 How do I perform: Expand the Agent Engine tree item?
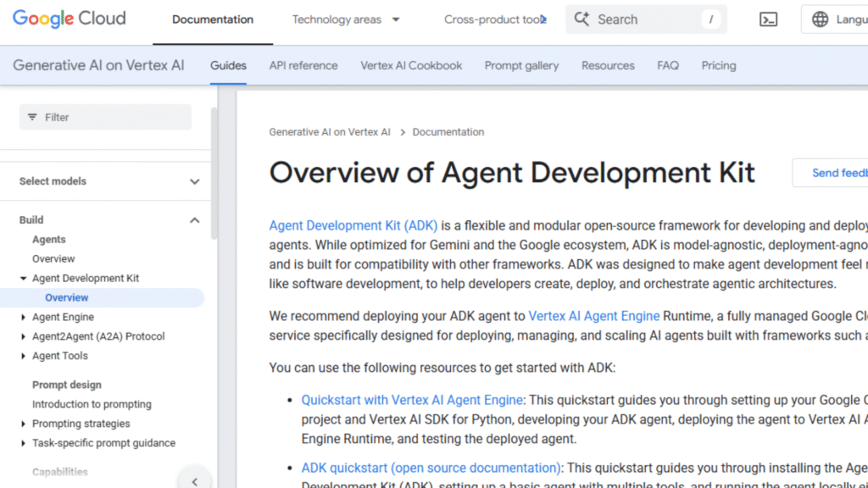(23, 317)
